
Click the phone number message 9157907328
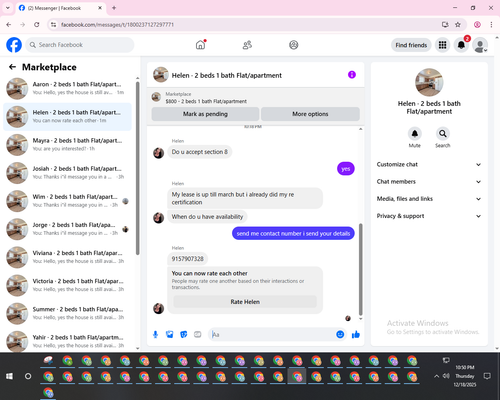[x=187, y=259]
